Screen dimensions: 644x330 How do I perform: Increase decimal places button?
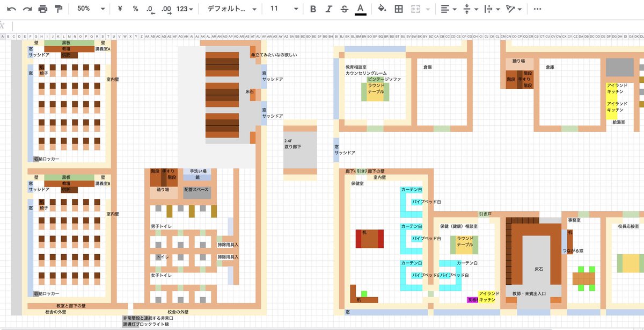(x=166, y=9)
